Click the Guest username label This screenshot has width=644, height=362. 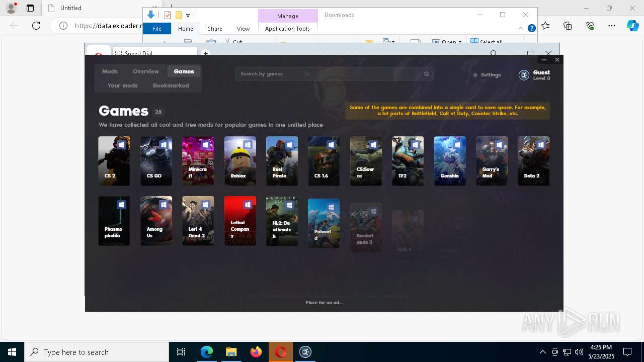pos(541,72)
